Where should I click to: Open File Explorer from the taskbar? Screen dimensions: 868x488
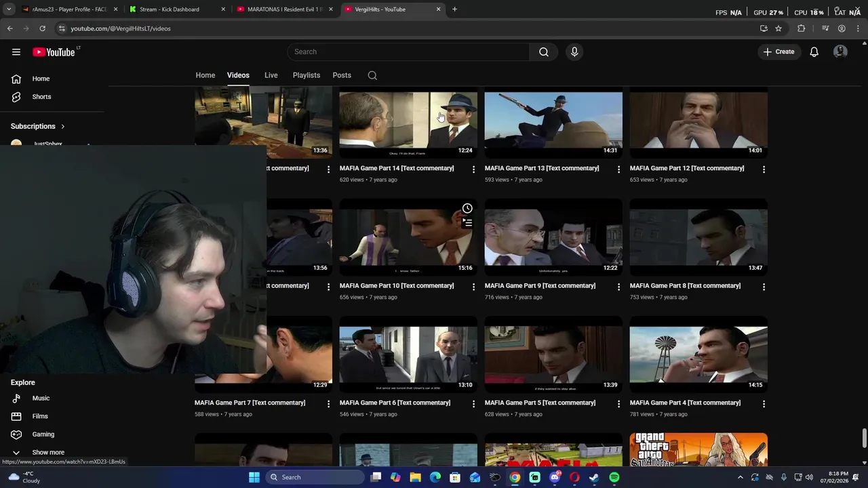415,477
